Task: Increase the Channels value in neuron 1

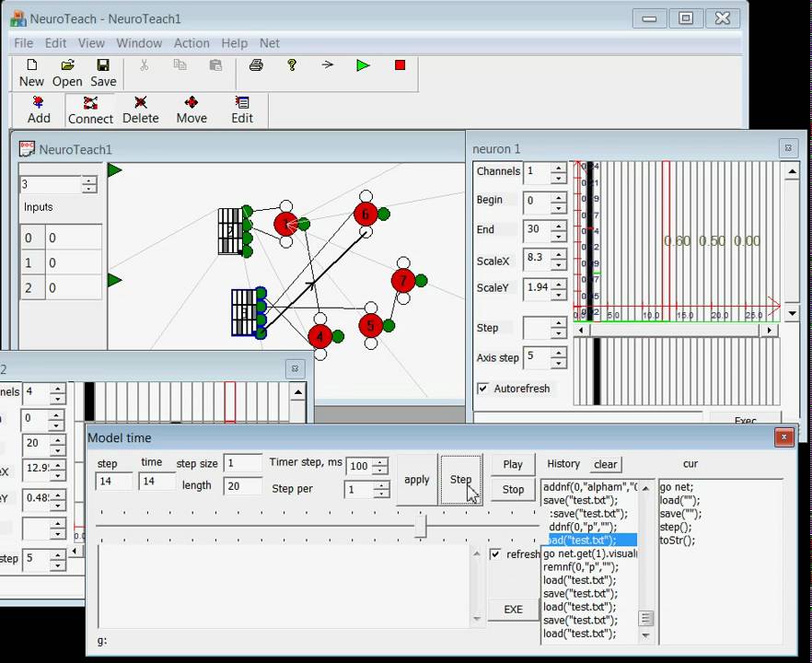Action: [x=558, y=168]
